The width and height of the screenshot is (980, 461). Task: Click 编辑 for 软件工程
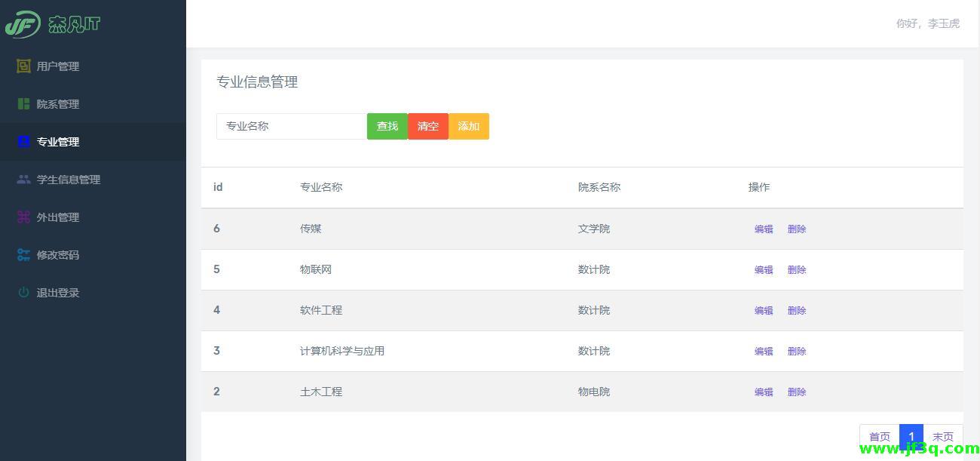763,310
